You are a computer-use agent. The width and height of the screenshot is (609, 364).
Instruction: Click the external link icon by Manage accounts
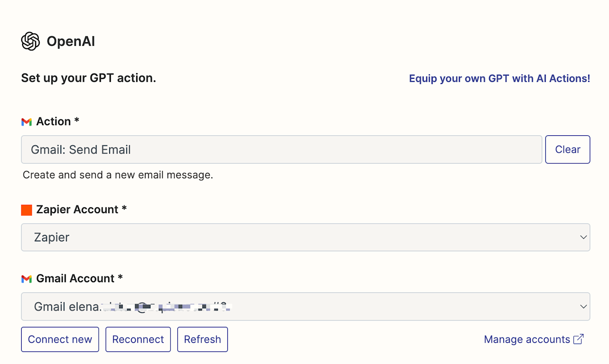point(579,339)
